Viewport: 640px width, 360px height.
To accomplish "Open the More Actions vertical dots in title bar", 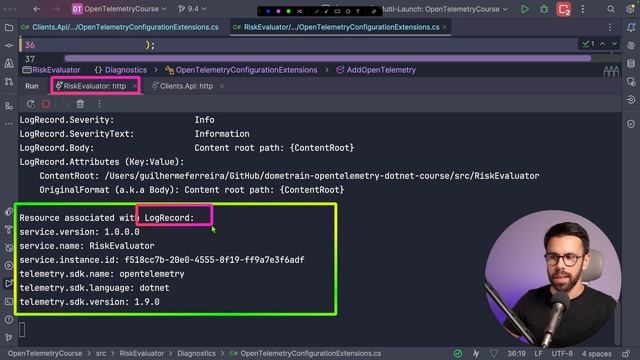I will 582,9.
